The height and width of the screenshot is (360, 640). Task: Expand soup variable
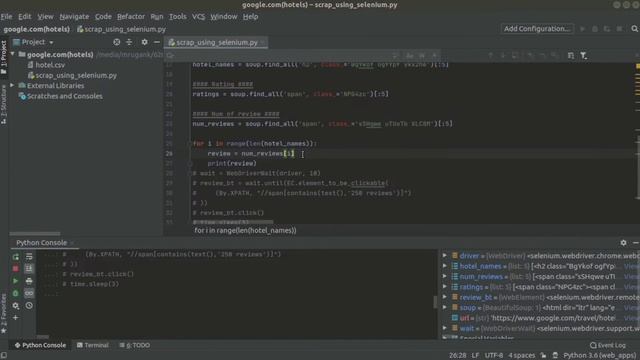(445, 307)
